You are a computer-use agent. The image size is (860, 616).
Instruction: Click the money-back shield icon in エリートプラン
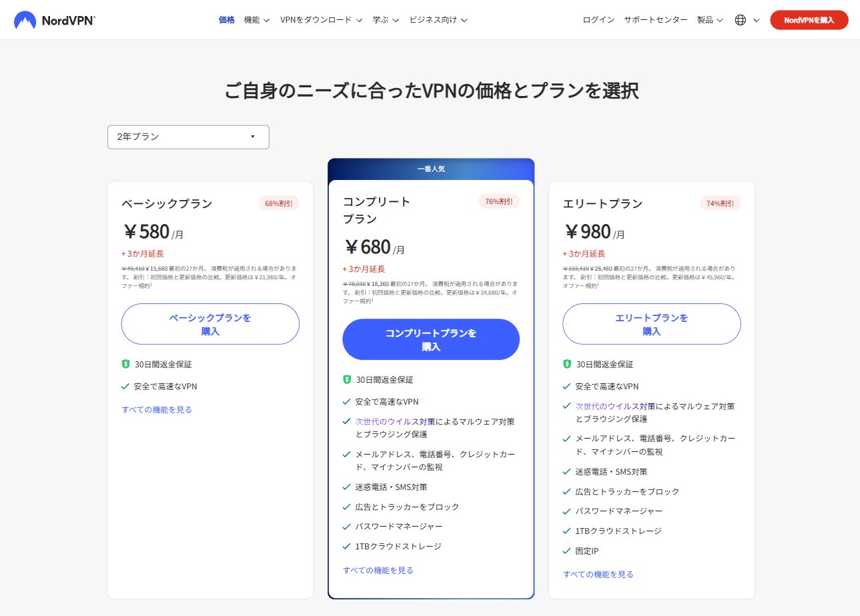point(567,365)
